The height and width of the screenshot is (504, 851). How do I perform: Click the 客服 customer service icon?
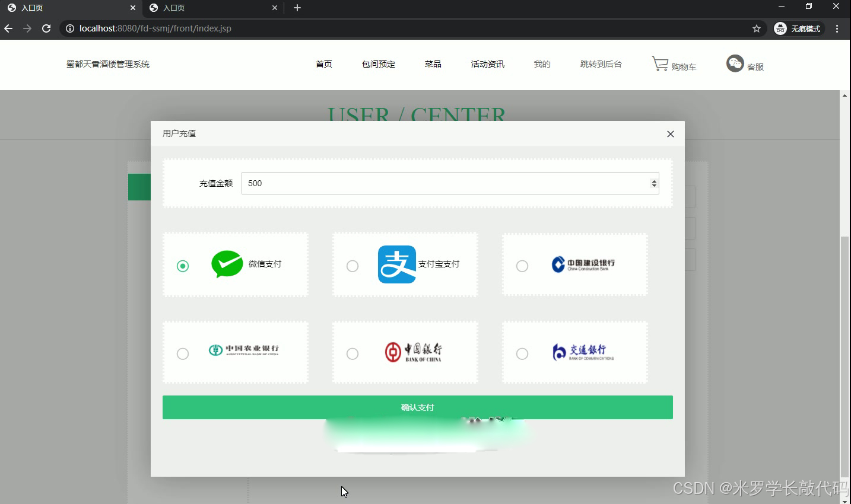[735, 63]
